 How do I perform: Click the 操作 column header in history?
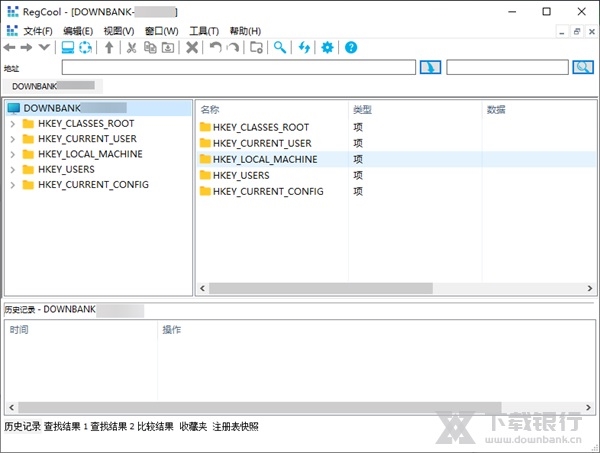point(377,330)
